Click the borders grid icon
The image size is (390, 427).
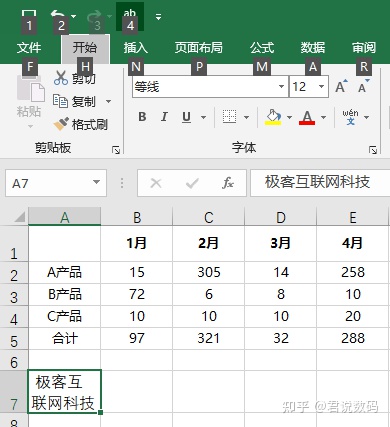(229, 117)
